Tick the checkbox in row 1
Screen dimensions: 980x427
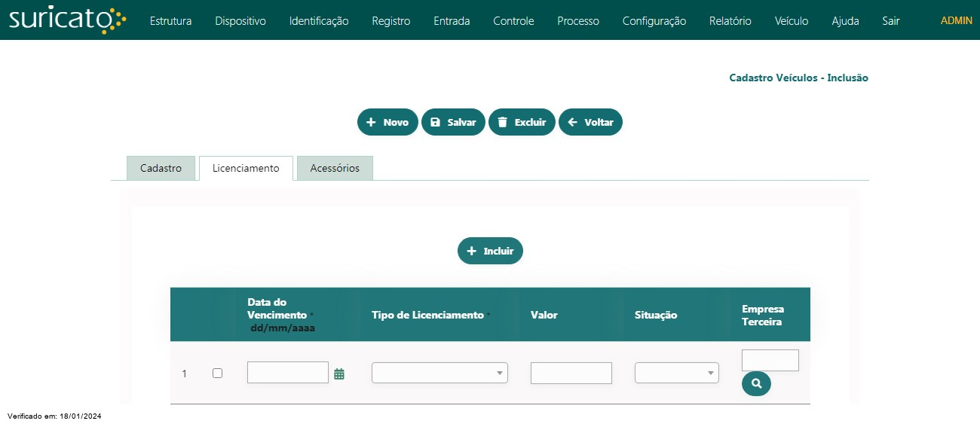tap(218, 373)
